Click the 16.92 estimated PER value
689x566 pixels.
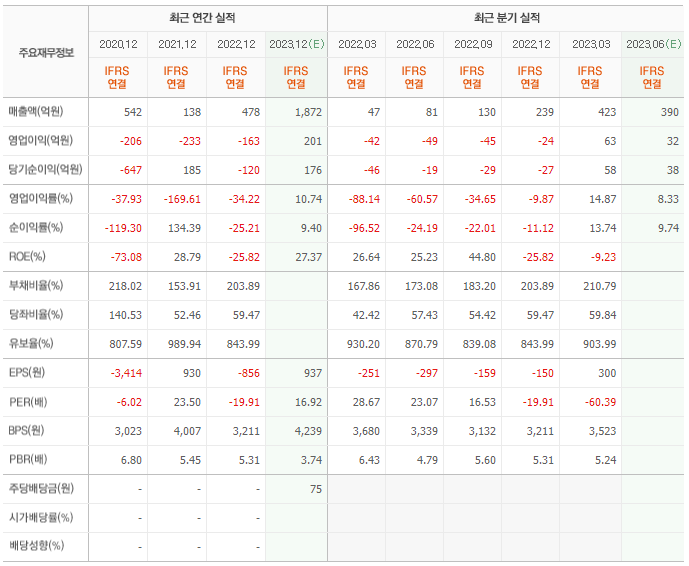(308, 403)
